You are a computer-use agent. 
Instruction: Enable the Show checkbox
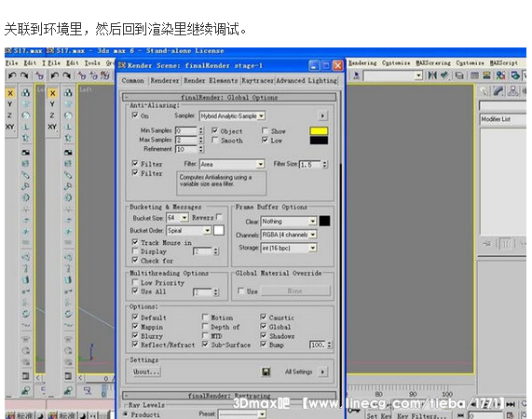(265, 130)
